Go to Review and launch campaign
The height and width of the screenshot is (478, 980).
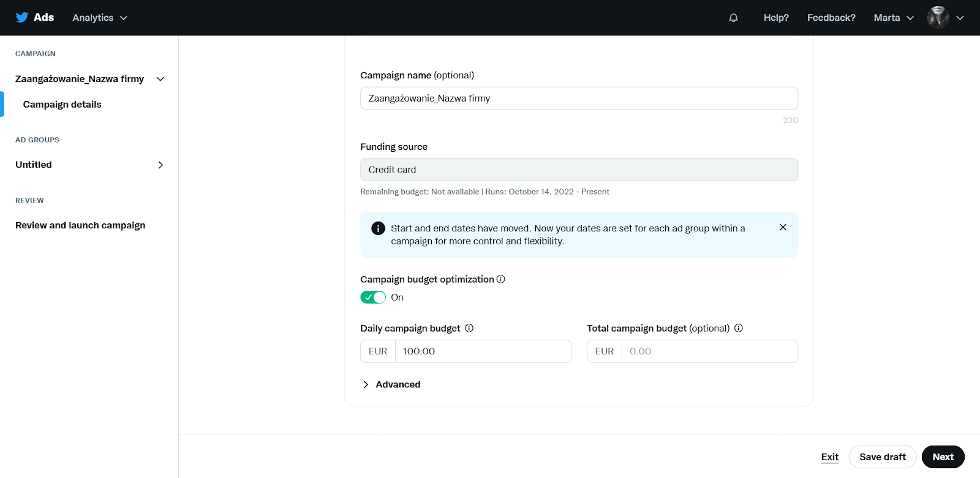pos(80,225)
